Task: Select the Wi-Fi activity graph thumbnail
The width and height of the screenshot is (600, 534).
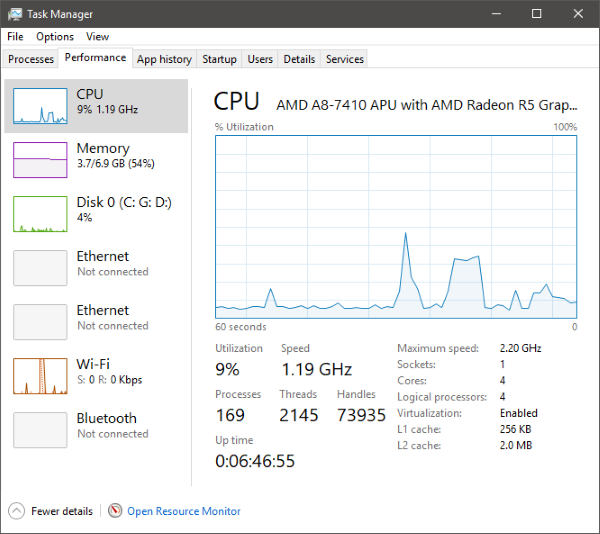Action: click(x=40, y=375)
